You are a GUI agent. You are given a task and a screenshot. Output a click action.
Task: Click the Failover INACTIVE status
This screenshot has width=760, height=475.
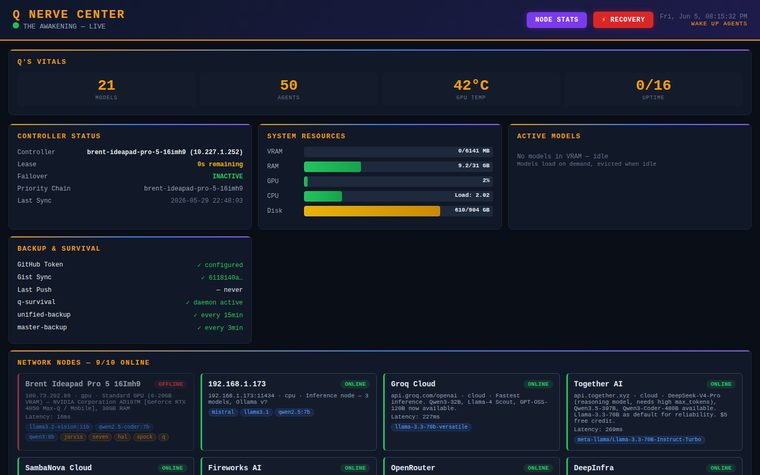[x=228, y=176]
